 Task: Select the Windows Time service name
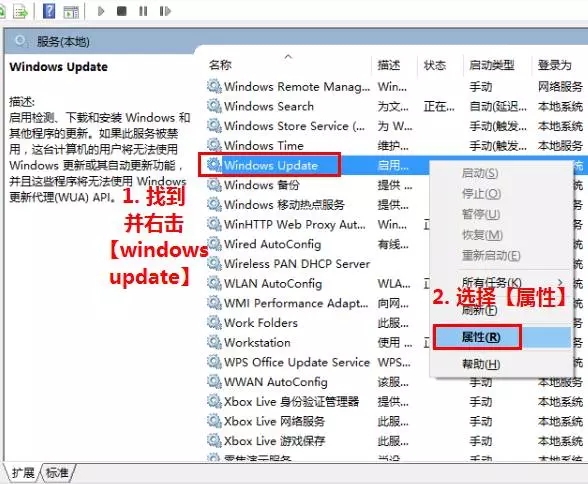tap(264, 145)
